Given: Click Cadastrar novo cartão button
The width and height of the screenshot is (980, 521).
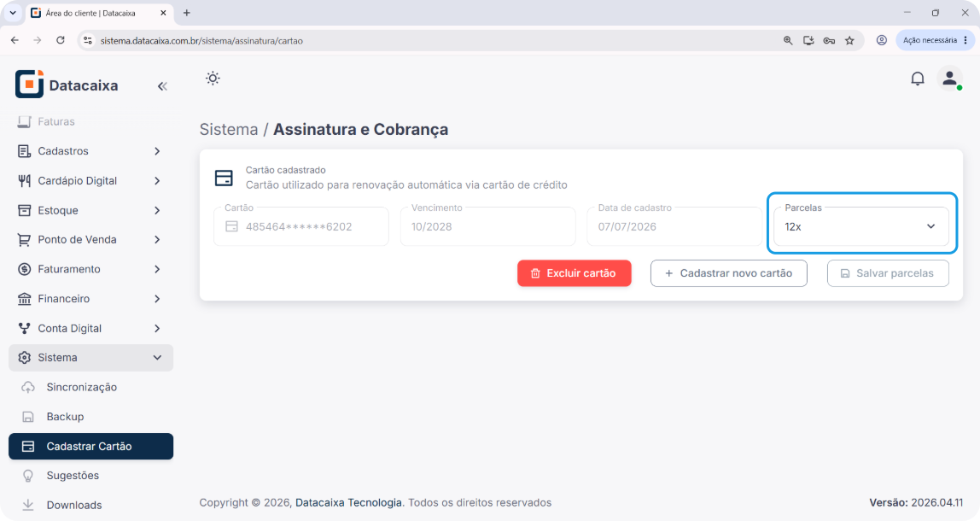Looking at the screenshot, I should point(729,273).
